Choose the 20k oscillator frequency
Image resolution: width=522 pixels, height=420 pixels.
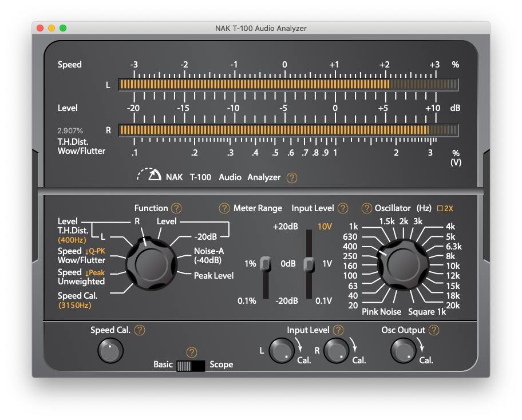point(453,305)
